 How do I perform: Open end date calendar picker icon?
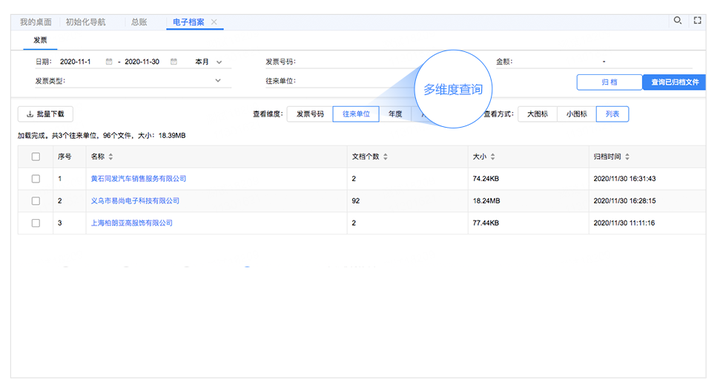point(174,62)
